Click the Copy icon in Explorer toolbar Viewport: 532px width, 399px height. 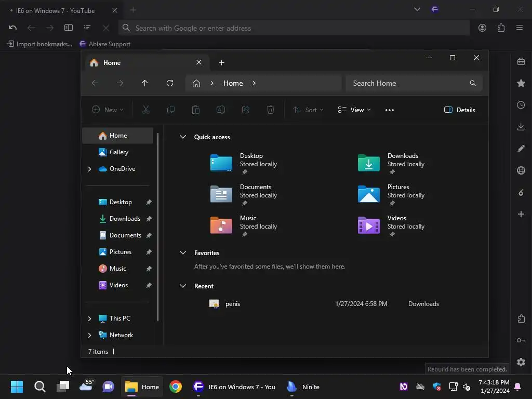pyautogui.click(x=170, y=110)
